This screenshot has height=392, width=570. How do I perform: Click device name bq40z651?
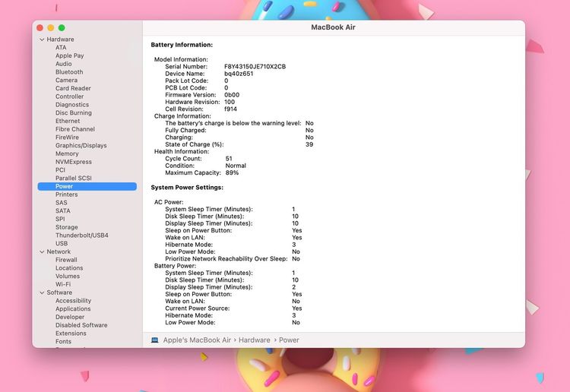tap(239, 74)
